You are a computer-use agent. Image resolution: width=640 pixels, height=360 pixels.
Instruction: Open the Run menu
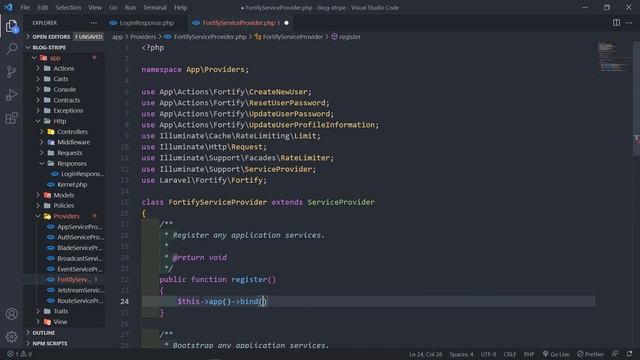[x=130, y=7]
